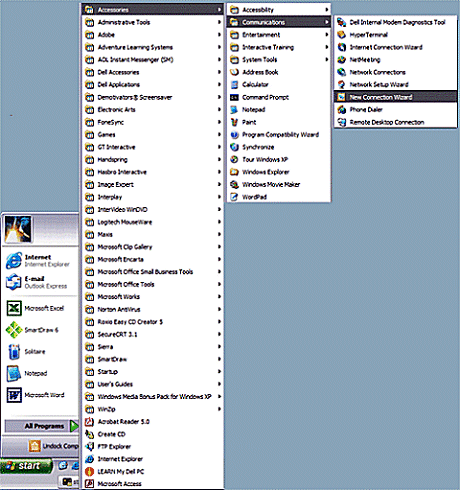Screen dimensions: 460x490
Task: Open the Microsoft Office Tools group
Action: tap(153, 284)
